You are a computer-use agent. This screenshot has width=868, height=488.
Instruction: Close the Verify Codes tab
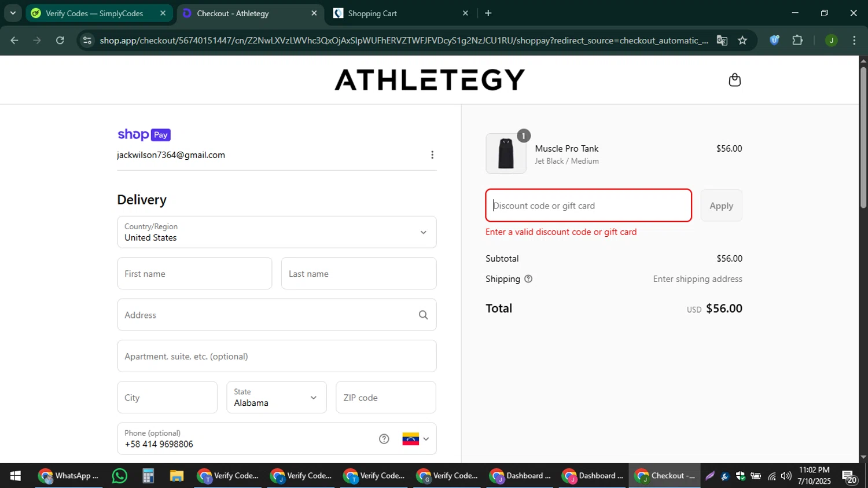163,13
